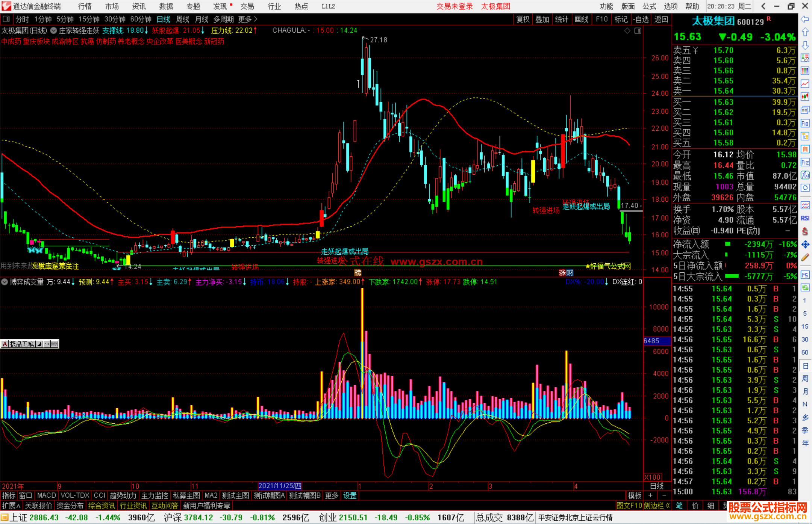The image size is (812, 524).
Task: Open the 功能 menu
Action: [606, 6]
